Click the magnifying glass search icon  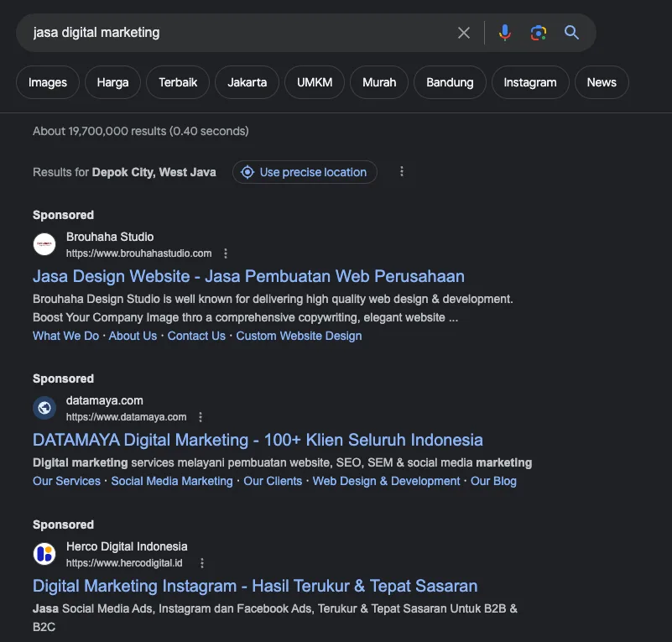click(571, 32)
